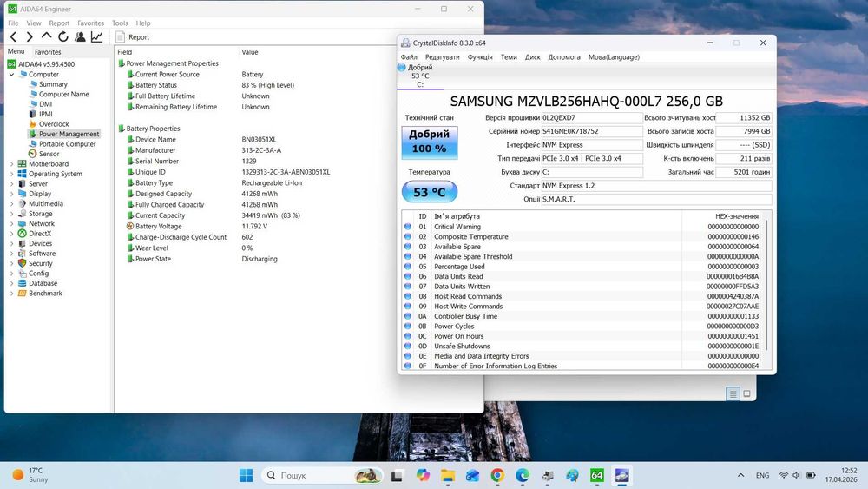Expand the Operating System tree node
The image size is (868, 489).
click(11, 174)
